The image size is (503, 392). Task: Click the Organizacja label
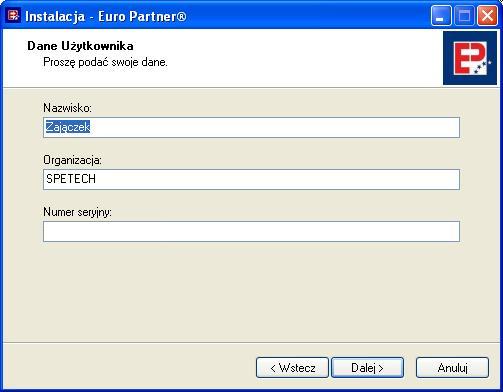(72, 160)
